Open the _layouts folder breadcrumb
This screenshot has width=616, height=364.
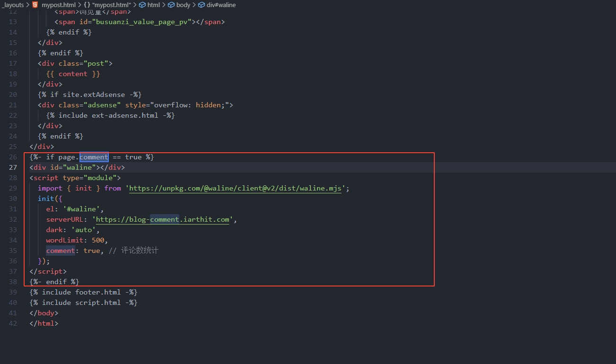click(x=13, y=5)
